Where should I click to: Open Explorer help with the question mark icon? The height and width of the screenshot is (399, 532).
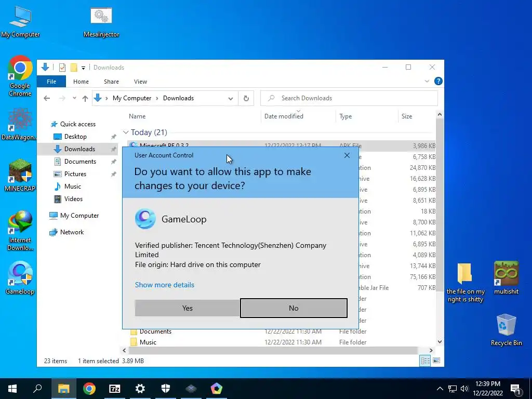click(x=438, y=81)
